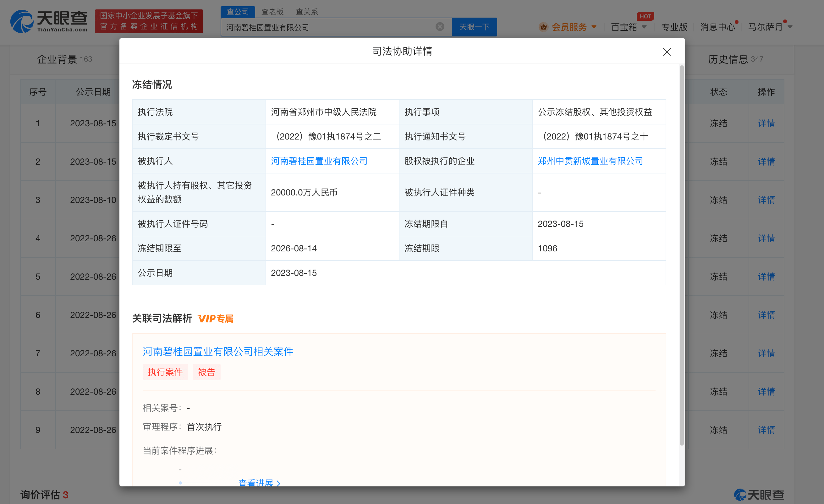
Task: Clear the search box text
Action: click(x=440, y=27)
